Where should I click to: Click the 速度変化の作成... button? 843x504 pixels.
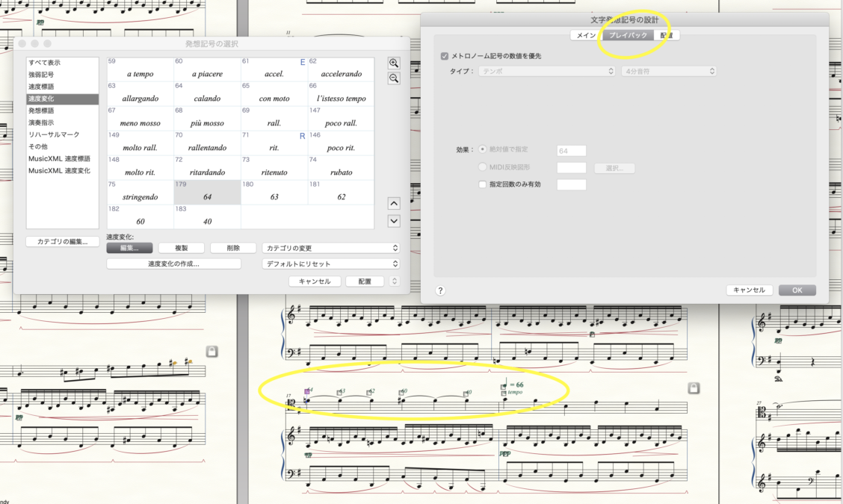[x=173, y=264]
